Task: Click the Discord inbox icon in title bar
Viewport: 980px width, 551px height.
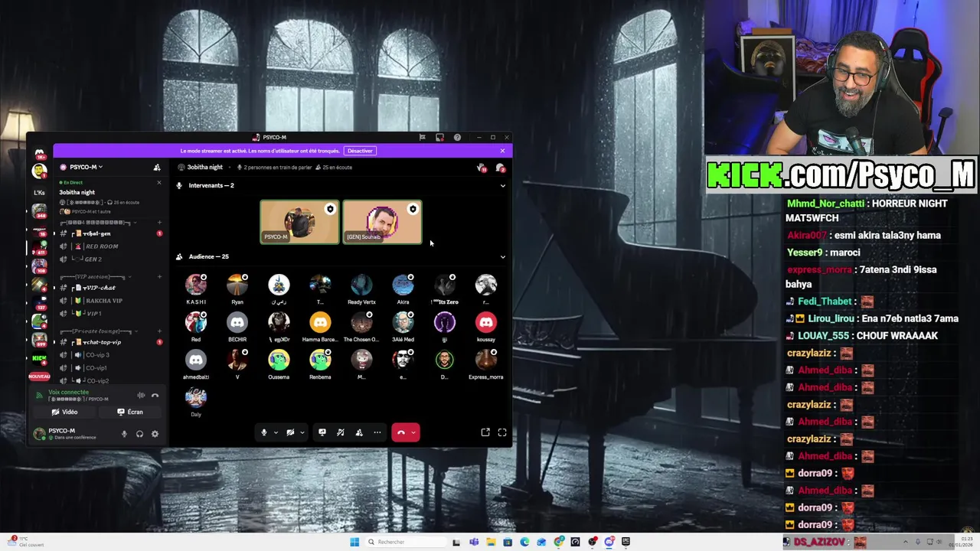Action: pos(439,138)
